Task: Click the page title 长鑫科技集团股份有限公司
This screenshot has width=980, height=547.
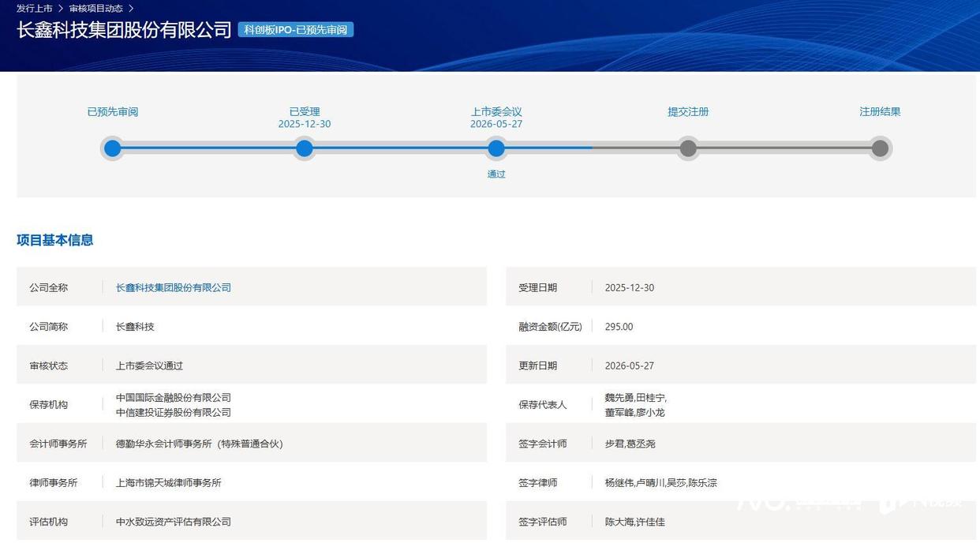Action: [x=124, y=30]
